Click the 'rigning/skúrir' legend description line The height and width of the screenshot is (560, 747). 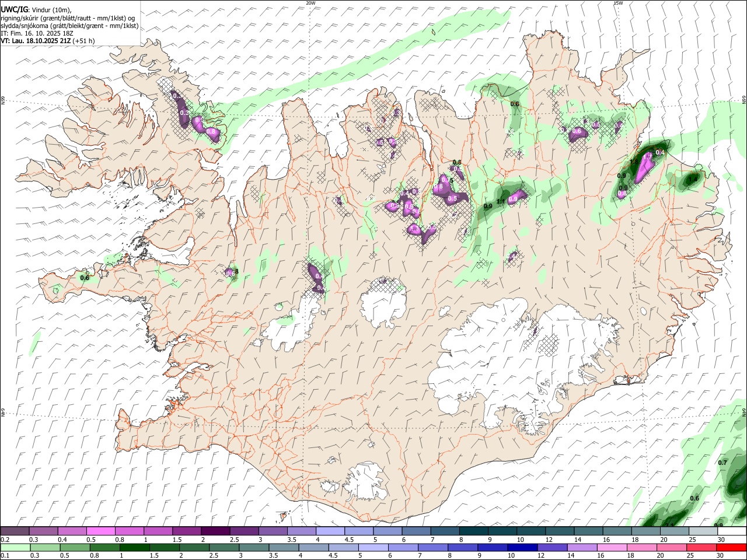point(68,17)
